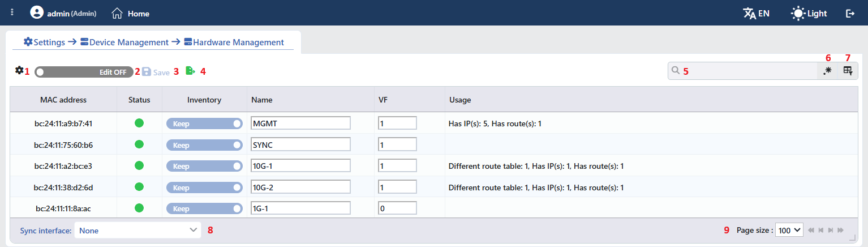This screenshot has width=868, height=247.
Task: Click the 1G-1 name field
Action: pos(300,208)
